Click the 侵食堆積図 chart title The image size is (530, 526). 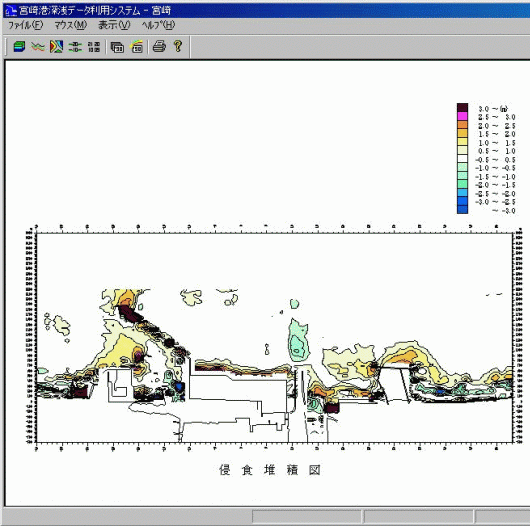tap(269, 470)
